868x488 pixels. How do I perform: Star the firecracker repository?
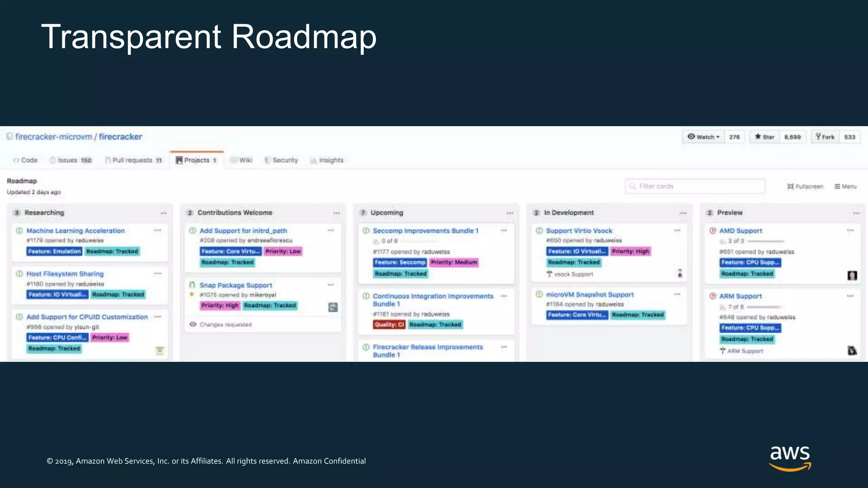[x=765, y=137]
